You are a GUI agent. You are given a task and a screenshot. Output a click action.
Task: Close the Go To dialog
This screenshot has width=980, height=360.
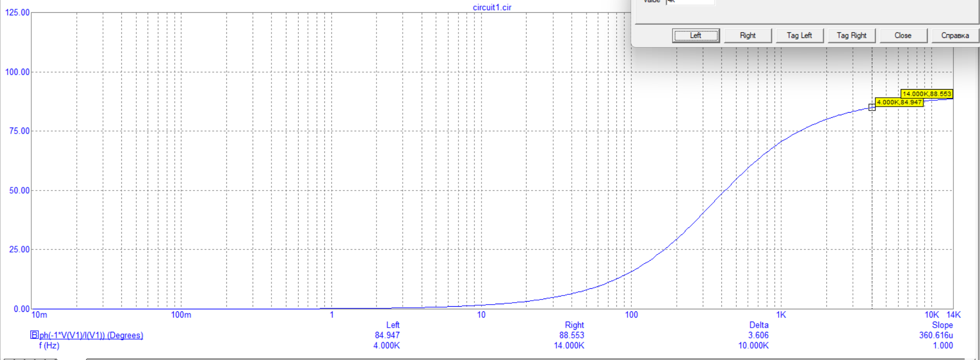(x=903, y=35)
